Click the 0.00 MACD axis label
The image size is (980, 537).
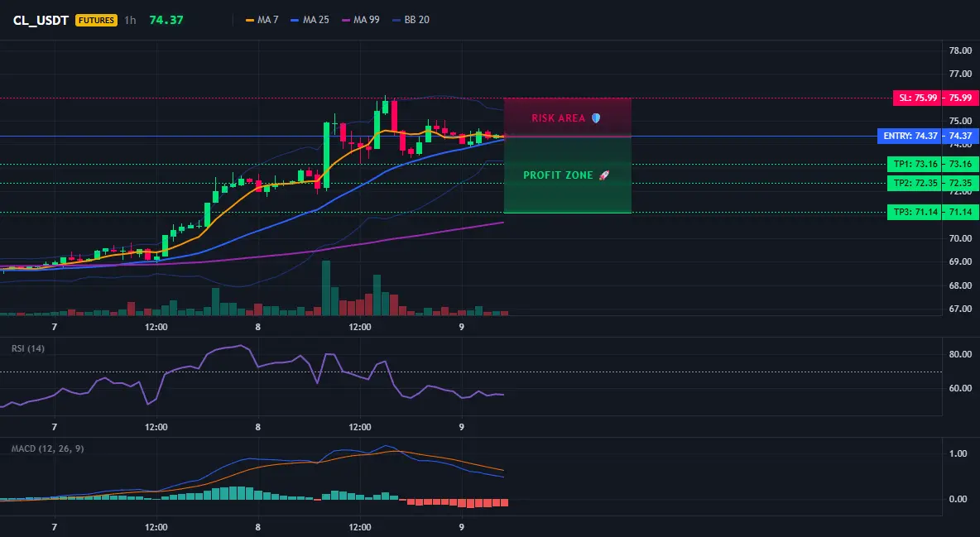(958, 499)
